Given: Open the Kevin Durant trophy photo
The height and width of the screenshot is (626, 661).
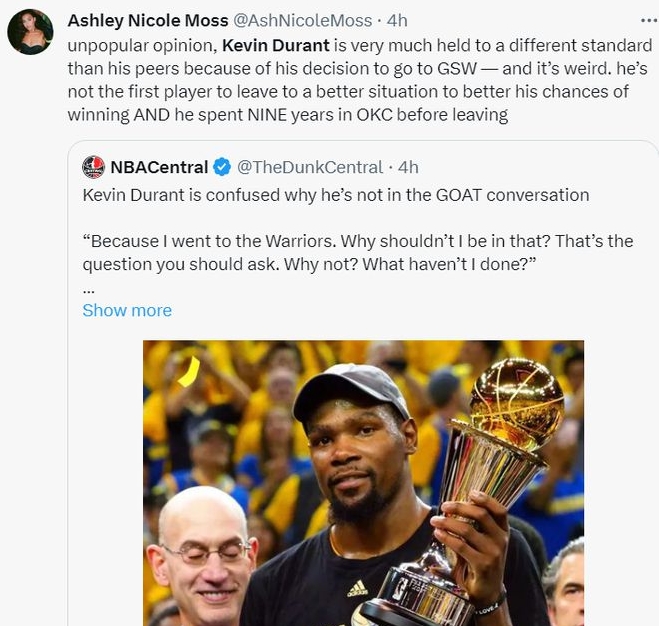Looking at the screenshot, I should pyautogui.click(x=363, y=480).
